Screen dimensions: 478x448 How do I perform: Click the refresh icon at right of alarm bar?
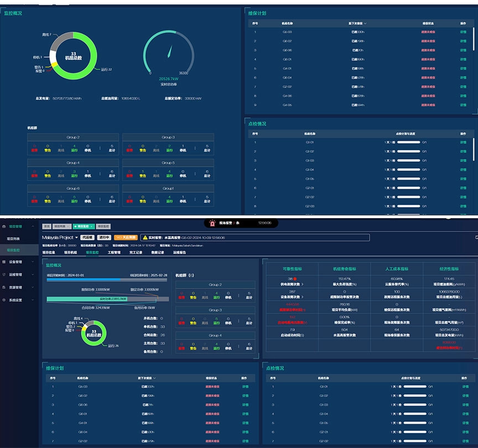[x=476, y=237]
